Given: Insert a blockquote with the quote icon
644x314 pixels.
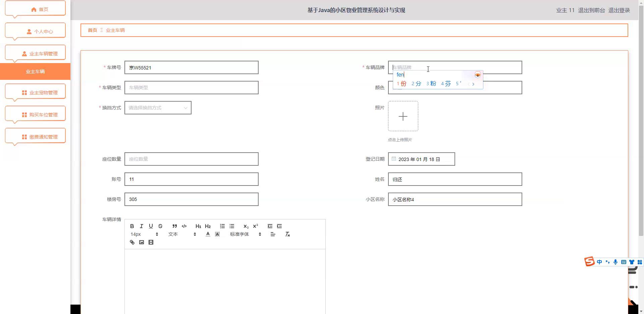Looking at the screenshot, I should pos(174,226).
